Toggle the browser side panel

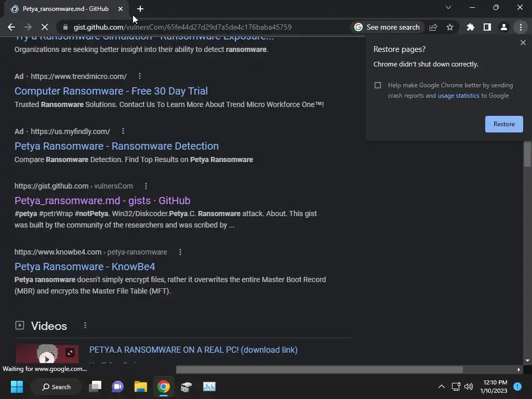[487, 27]
